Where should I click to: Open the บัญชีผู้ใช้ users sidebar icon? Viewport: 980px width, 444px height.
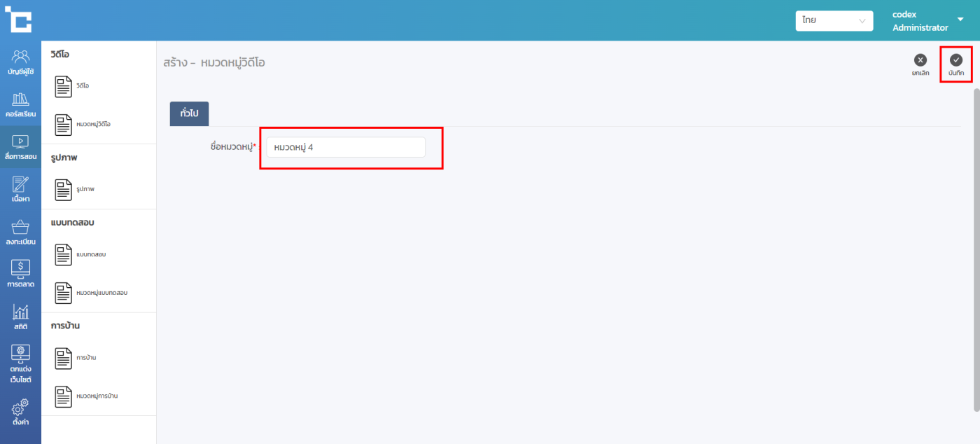coord(21,57)
